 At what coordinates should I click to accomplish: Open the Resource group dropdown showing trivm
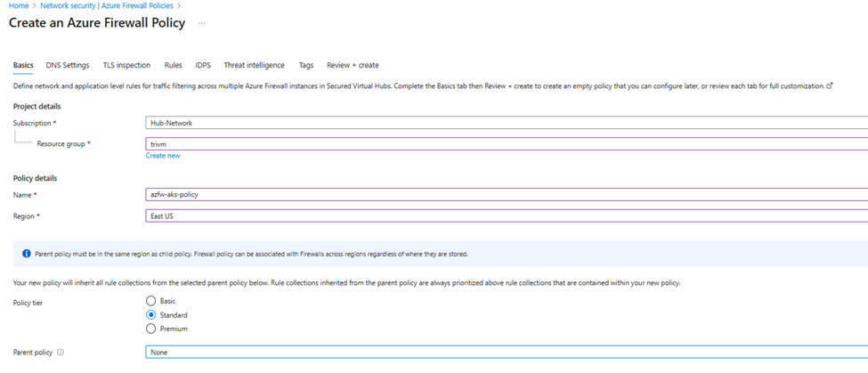[507, 144]
